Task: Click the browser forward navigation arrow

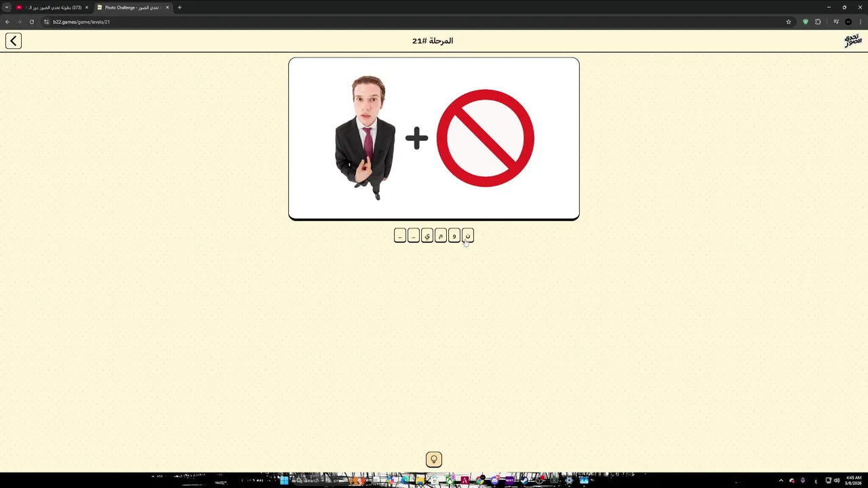Action: (19, 22)
